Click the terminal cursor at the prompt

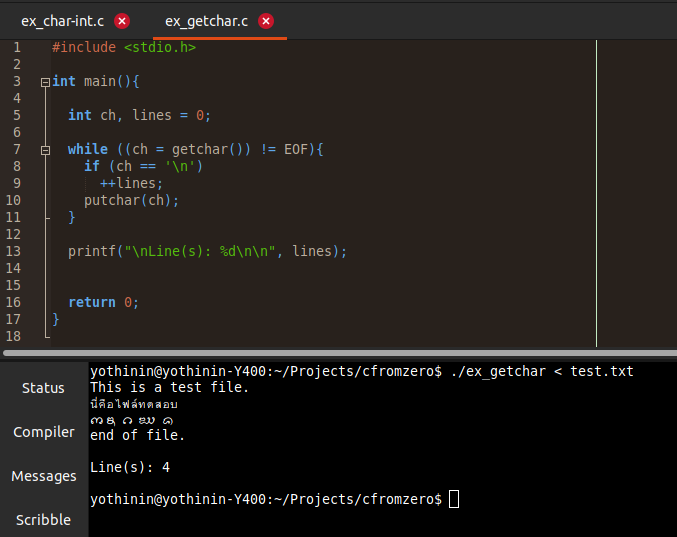click(454, 499)
